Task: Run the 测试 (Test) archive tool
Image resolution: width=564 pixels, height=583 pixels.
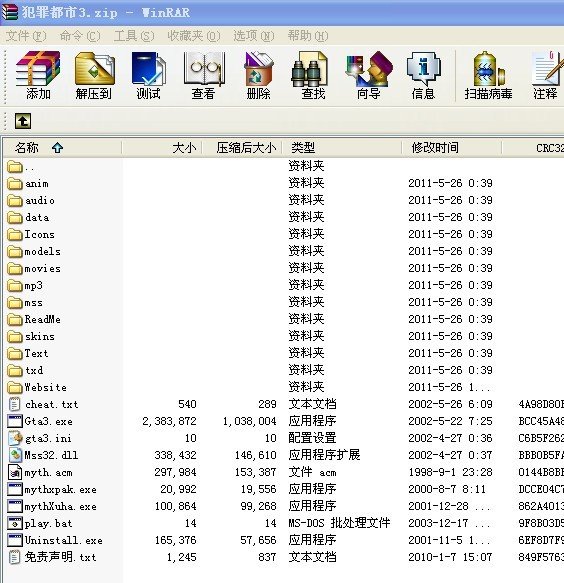Action: tap(148, 76)
